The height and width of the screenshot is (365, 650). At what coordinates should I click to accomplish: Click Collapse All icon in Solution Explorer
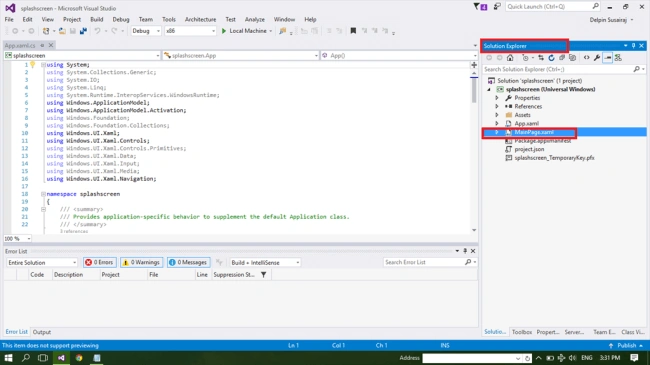562,58
